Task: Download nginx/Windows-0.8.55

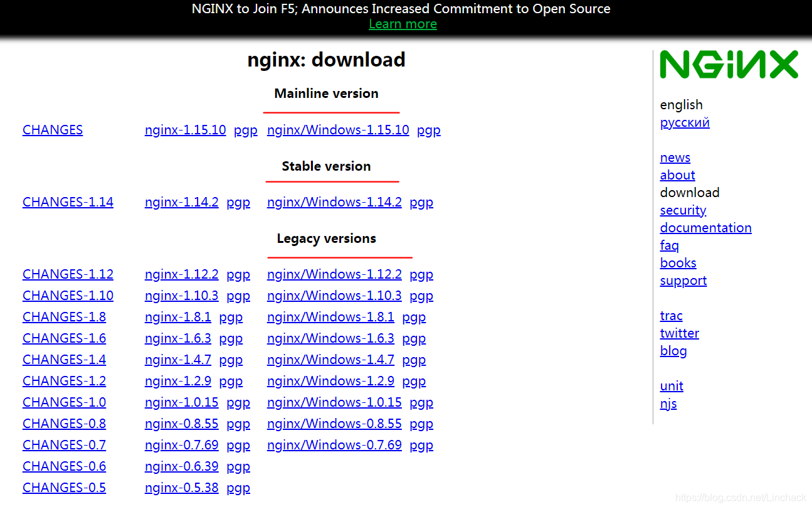Action: (x=334, y=424)
